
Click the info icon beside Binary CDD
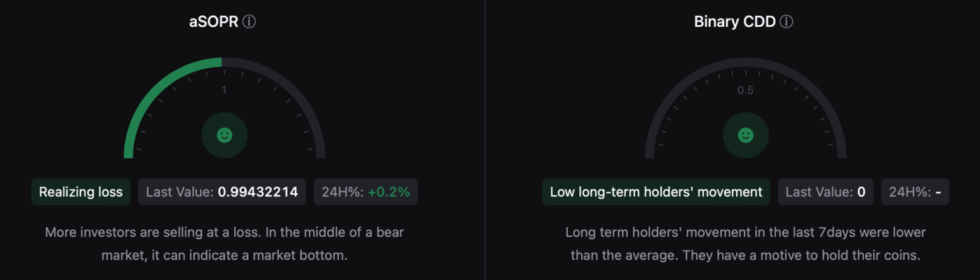click(787, 22)
